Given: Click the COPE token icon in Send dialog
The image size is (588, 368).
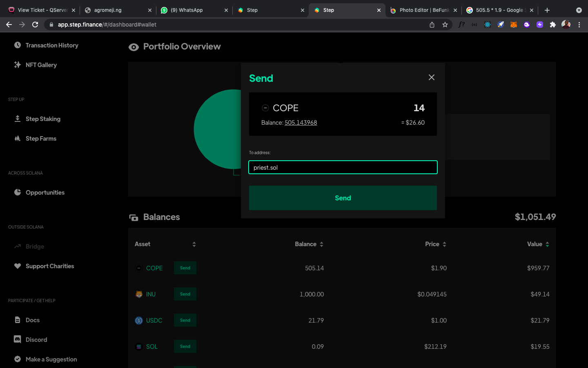Looking at the screenshot, I should click(x=265, y=108).
